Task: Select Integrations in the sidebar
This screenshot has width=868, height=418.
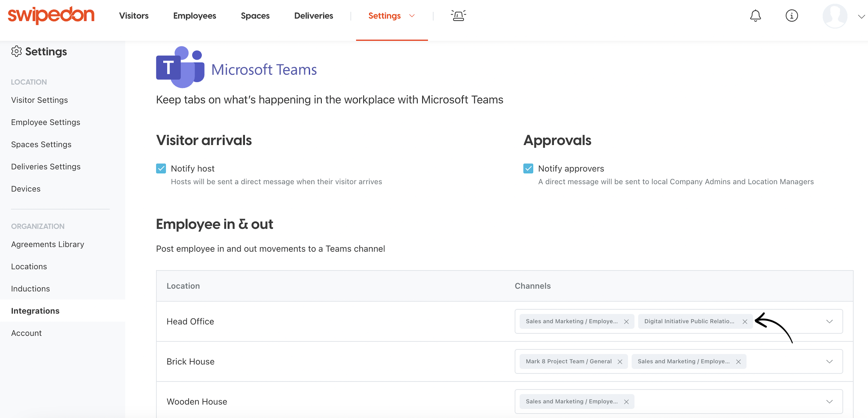Action: (35, 311)
